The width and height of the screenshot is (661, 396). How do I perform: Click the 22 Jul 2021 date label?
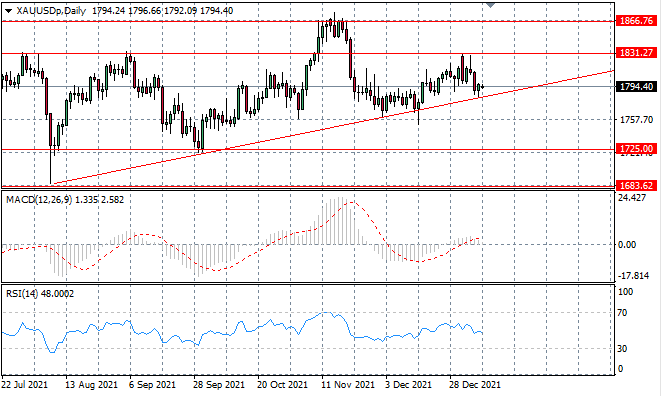[x=24, y=385]
